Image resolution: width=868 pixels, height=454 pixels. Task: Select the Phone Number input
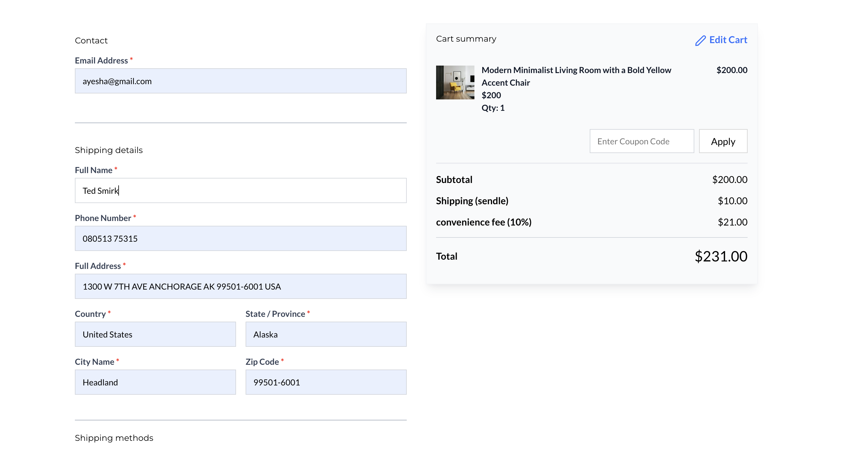point(240,238)
